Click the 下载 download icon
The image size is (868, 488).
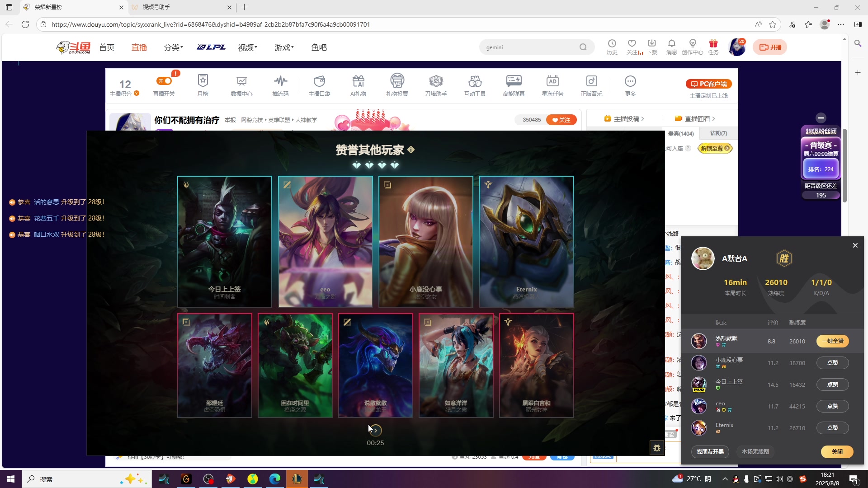click(652, 47)
